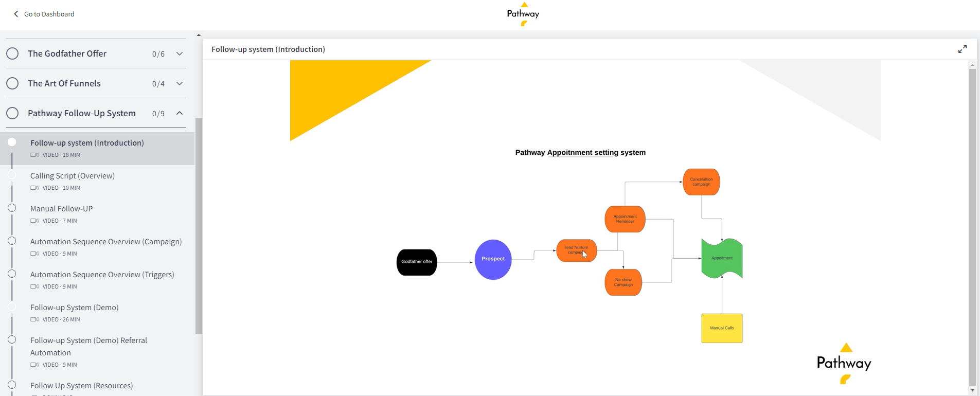Image resolution: width=980 pixels, height=396 pixels.
Task: Click the green Appointment shape
Action: tap(722, 258)
